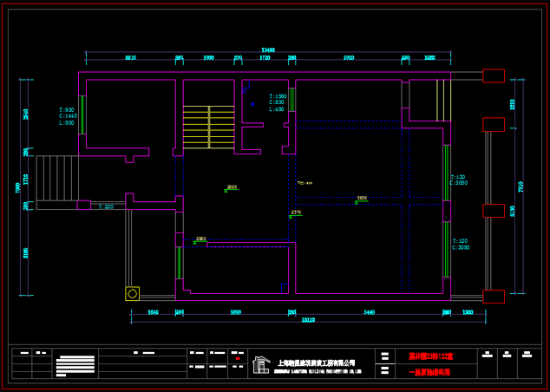
Task: Select the small blue floor drain circle
Action: click(x=252, y=104)
